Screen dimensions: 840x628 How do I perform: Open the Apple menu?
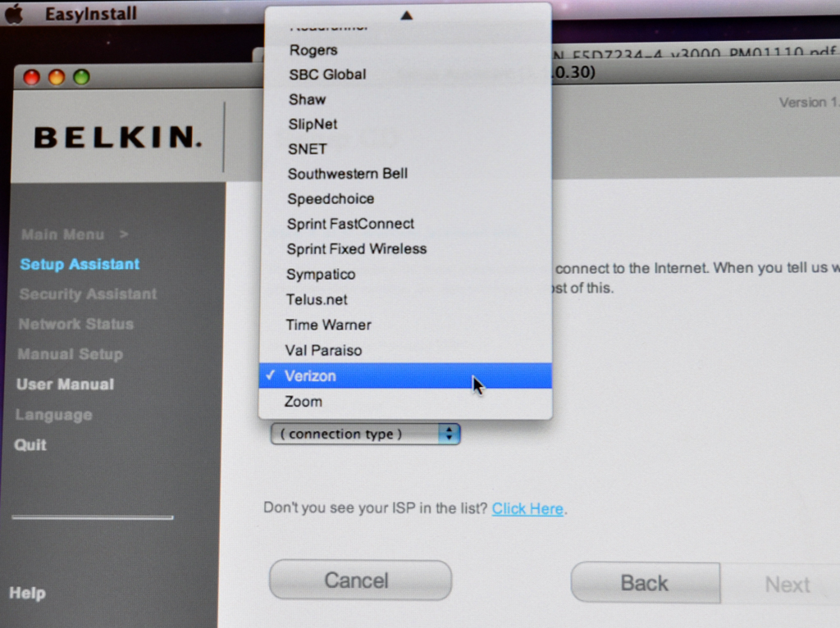point(14,13)
